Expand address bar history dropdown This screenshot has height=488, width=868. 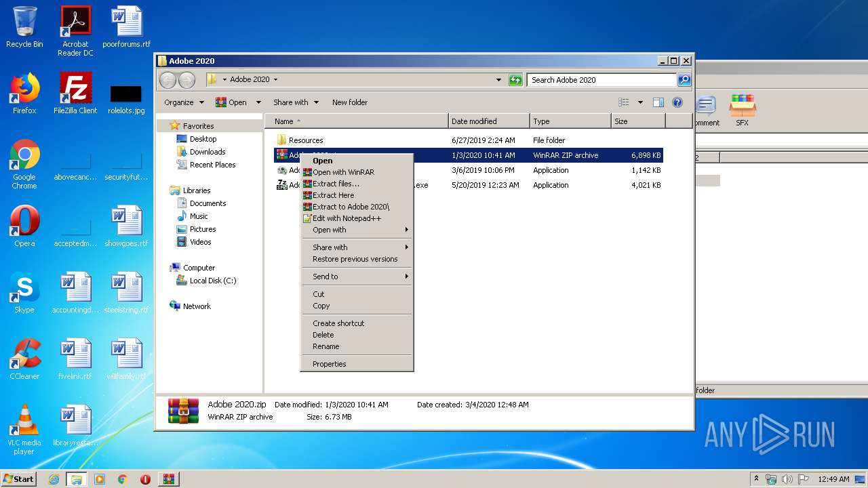click(x=499, y=80)
